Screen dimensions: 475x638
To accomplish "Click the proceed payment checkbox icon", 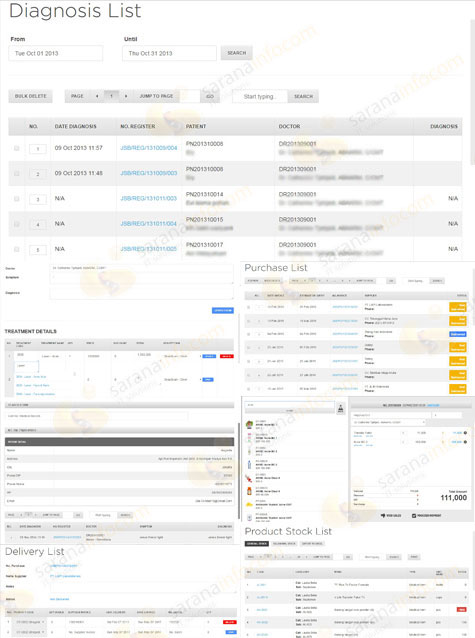I will (414, 516).
